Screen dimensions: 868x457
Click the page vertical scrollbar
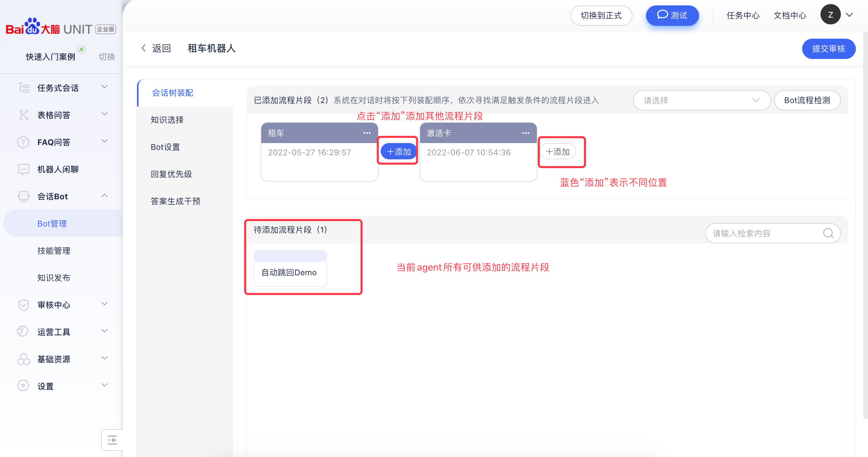point(865,225)
